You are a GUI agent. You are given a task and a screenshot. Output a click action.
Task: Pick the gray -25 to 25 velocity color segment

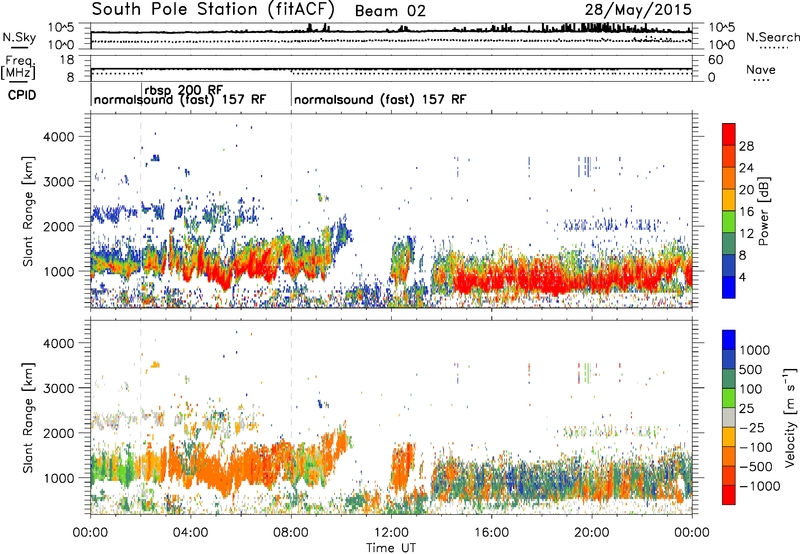pyautogui.click(x=729, y=417)
